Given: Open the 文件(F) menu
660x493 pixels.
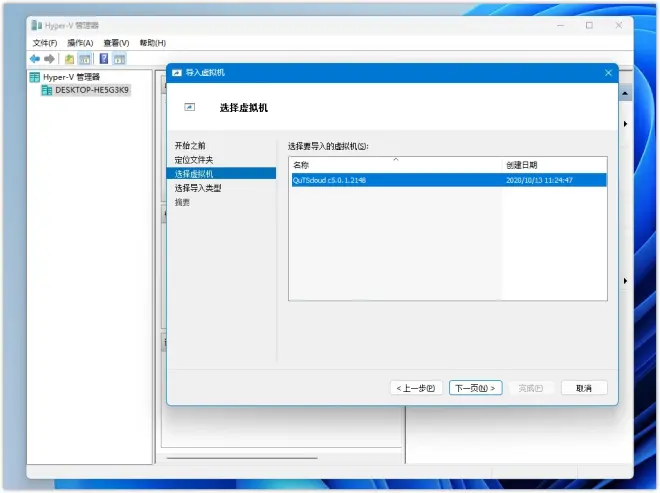Looking at the screenshot, I should click(x=45, y=43).
